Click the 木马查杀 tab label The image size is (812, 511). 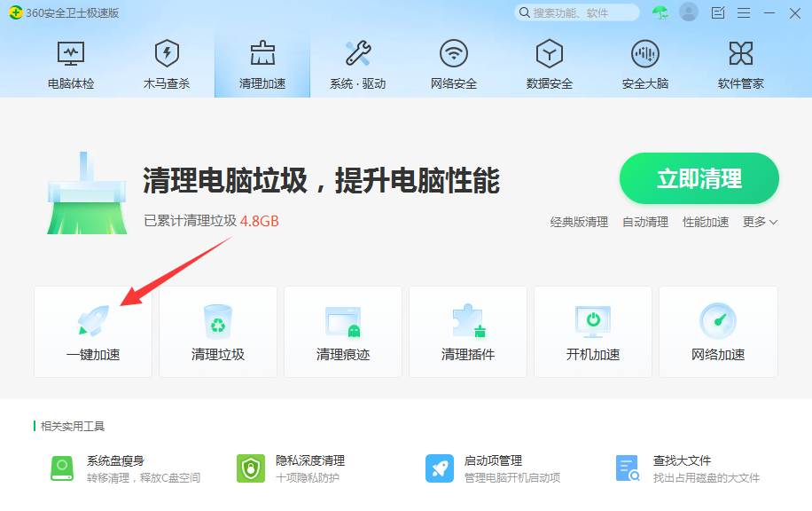167,83
